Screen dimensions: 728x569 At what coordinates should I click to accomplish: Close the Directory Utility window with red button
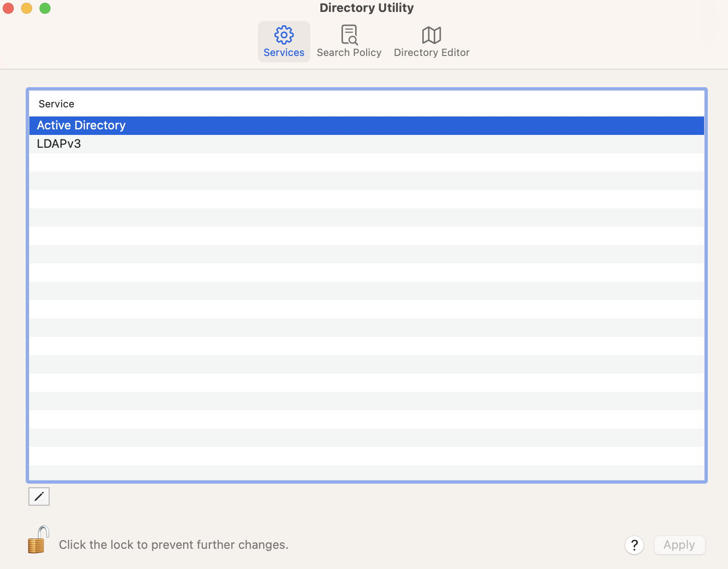8,8
